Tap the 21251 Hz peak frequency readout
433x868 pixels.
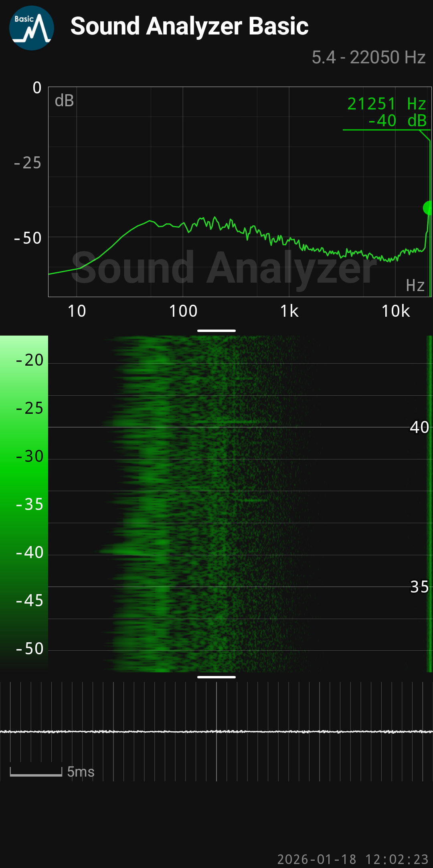coord(386,104)
